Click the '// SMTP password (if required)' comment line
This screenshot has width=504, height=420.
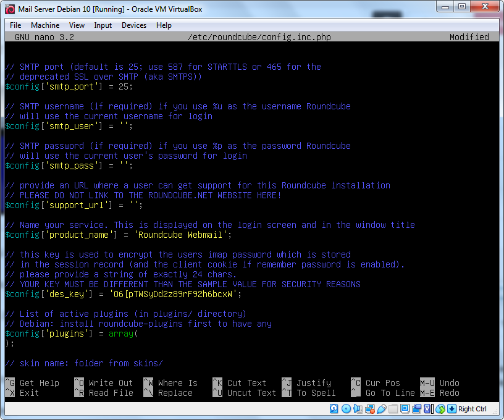click(x=178, y=146)
